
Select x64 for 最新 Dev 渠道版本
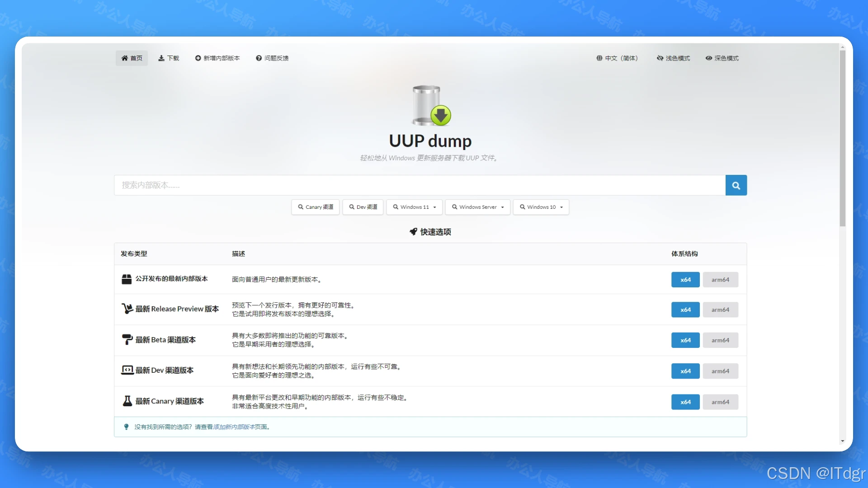pyautogui.click(x=685, y=371)
